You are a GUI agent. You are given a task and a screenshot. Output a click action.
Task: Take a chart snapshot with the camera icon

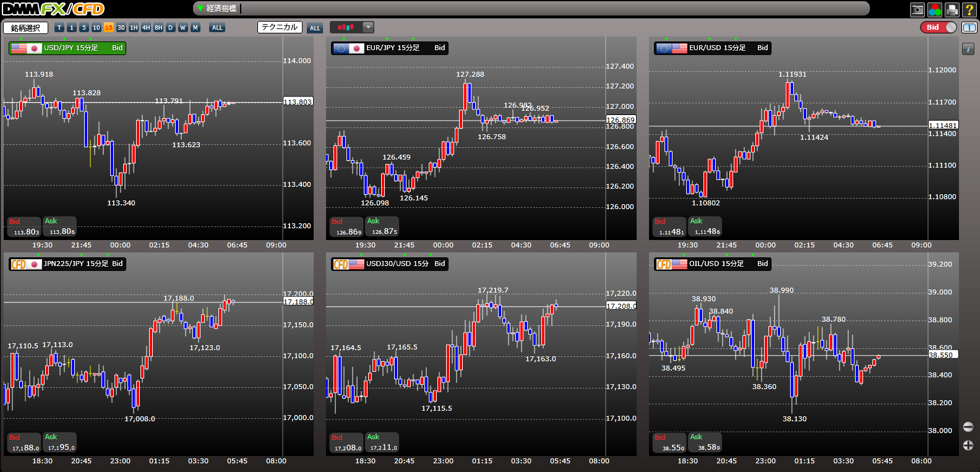(x=918, y=9)
